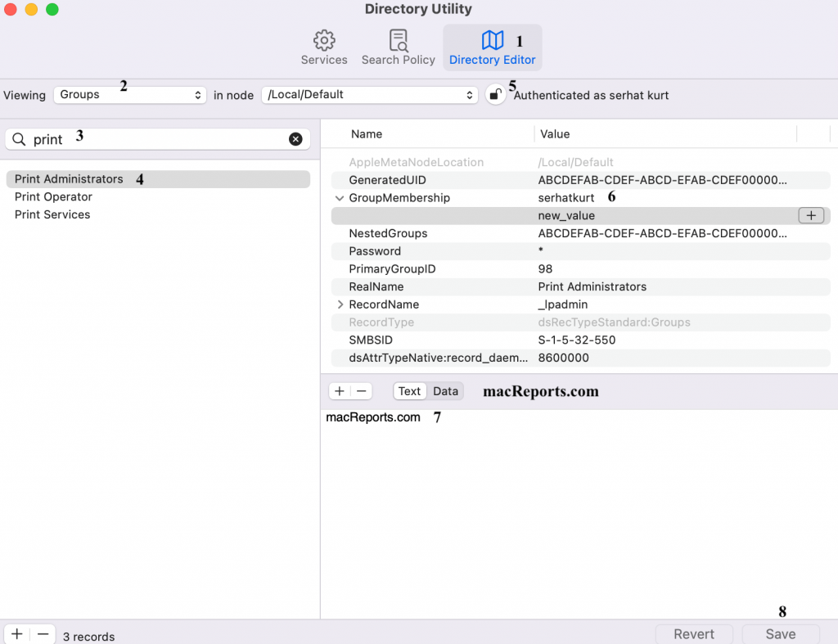Collapse the GroupMembership attribute
Image resolution: width=838 pixels, height=644 pixels.
tap(340, 198)
